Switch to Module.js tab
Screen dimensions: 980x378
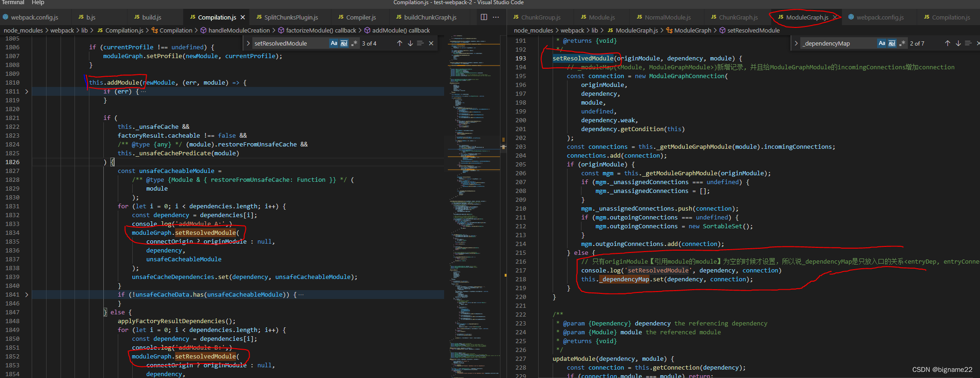point(602,17)
